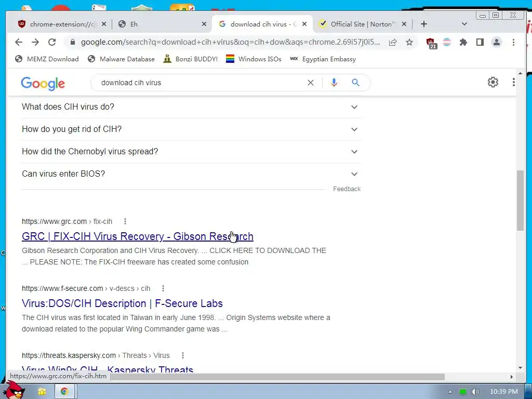
Task: Click the volume speaker tray icon
Action: (x=475, y=392)
